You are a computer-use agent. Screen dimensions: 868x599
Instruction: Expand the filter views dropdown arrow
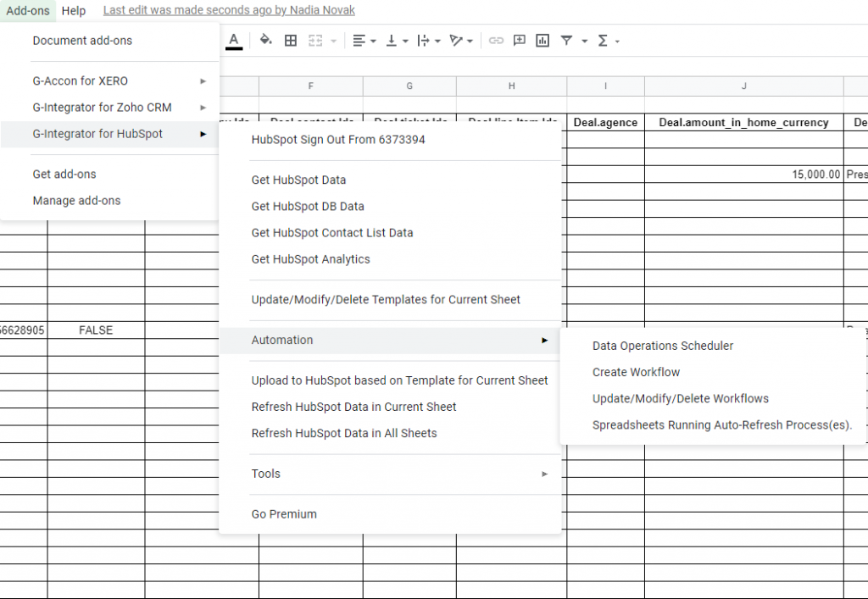point(584,41)
